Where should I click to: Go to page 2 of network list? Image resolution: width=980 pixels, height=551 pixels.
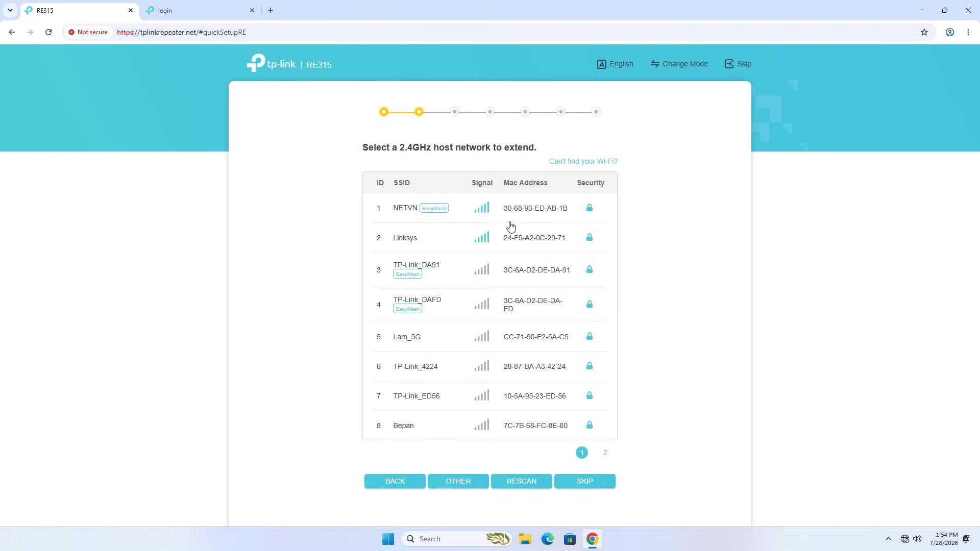(x=605, y=453)
